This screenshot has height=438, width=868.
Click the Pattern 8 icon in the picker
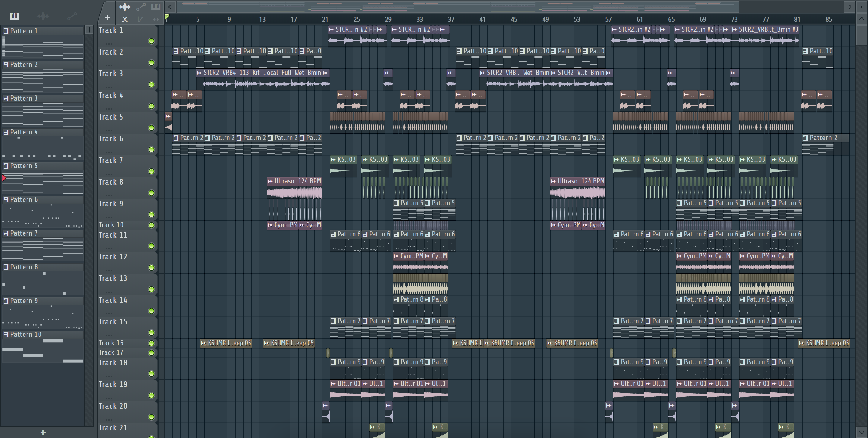(6, 267)
